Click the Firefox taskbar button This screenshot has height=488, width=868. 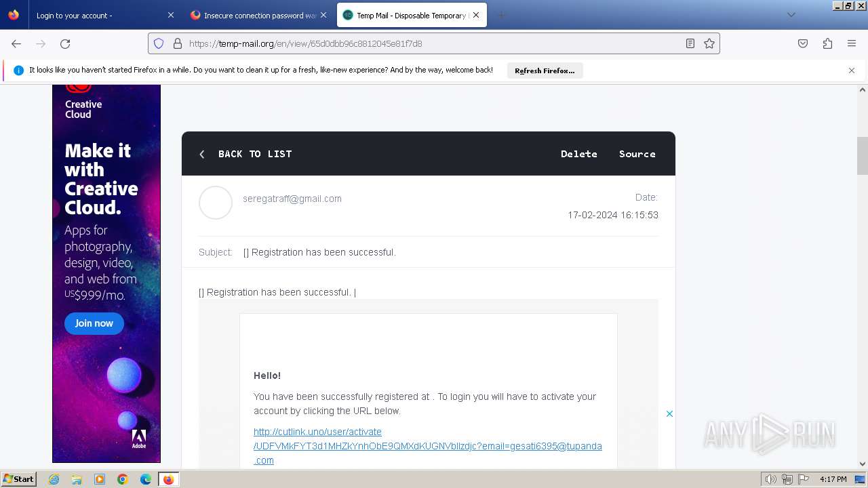[169, 479]
